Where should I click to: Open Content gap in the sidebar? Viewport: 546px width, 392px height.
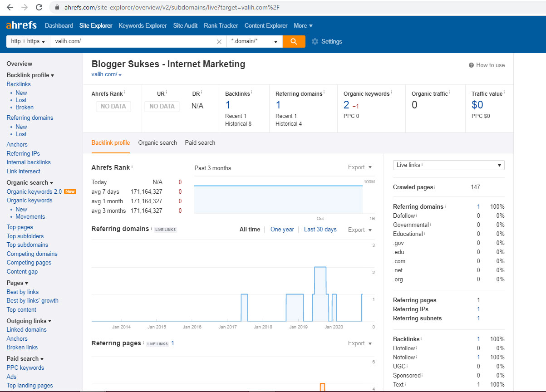pos(22,272)
